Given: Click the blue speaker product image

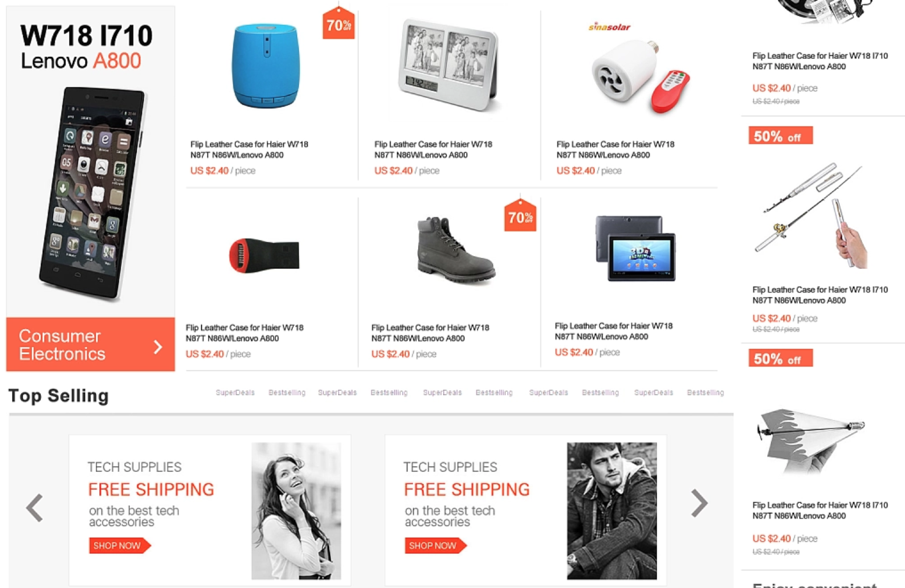Looking at the screenshot, I should (266, 66).
